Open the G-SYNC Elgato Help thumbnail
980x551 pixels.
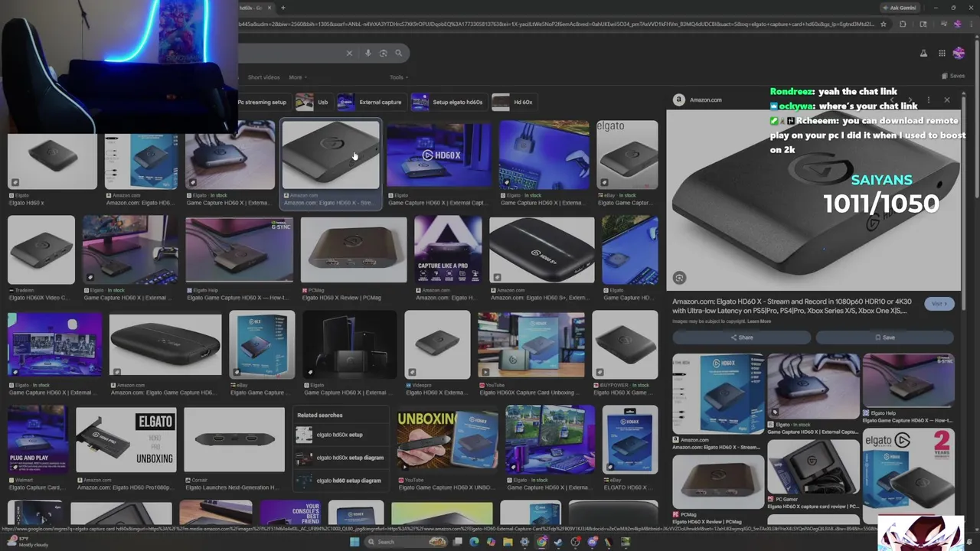[239, 249]
